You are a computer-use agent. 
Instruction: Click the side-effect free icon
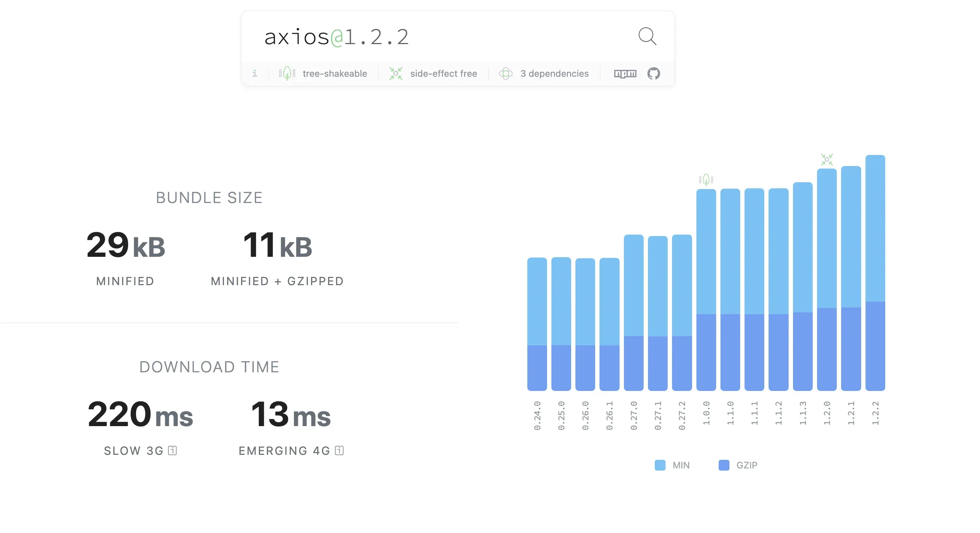click(x=396, y=74)
